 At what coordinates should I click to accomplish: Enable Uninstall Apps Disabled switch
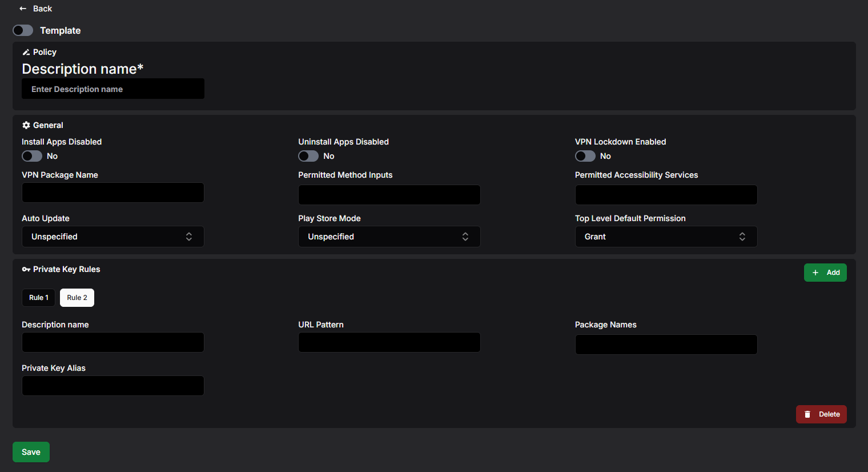coord(308,156)
